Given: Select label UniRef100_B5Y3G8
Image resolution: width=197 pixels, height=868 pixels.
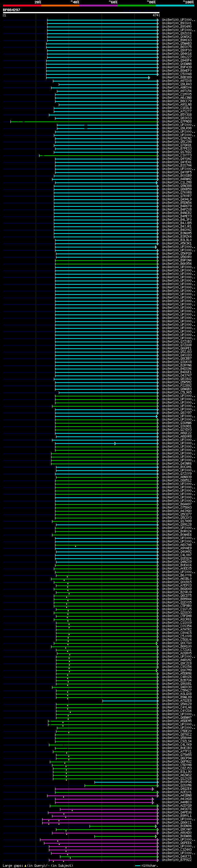Looking at the screenshot, I should (176, 115).
